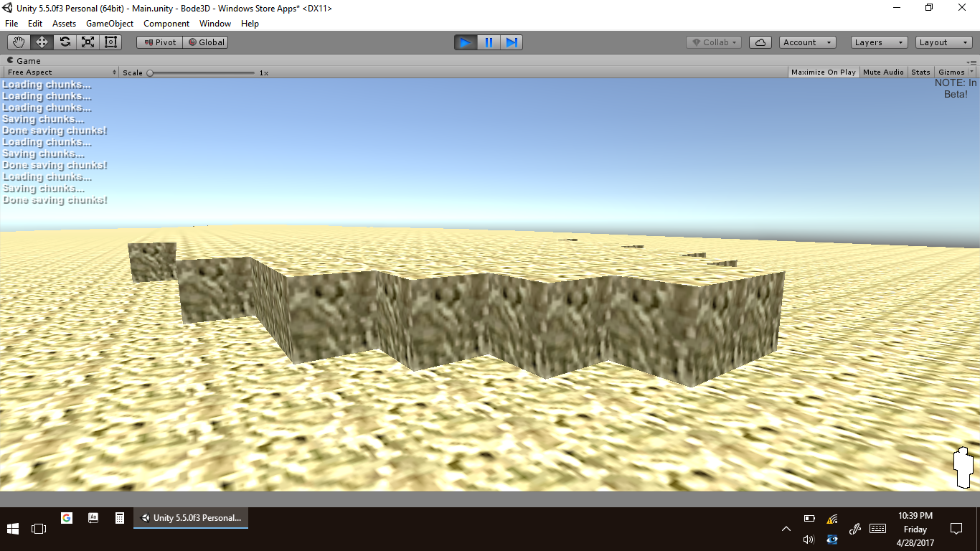The height and width of the screenshot is (551, 980).
Task: Pause the running game
Action: (489, 42)
